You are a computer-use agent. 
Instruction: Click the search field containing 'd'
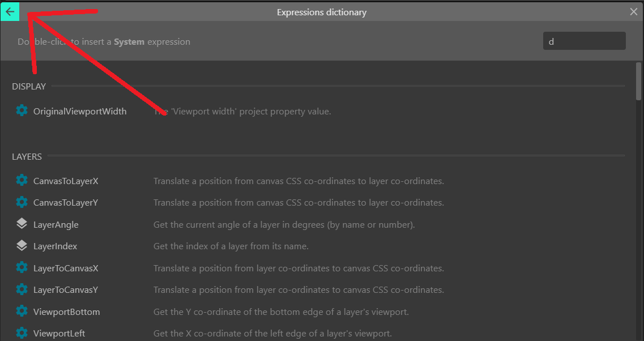tap(584, 40)
